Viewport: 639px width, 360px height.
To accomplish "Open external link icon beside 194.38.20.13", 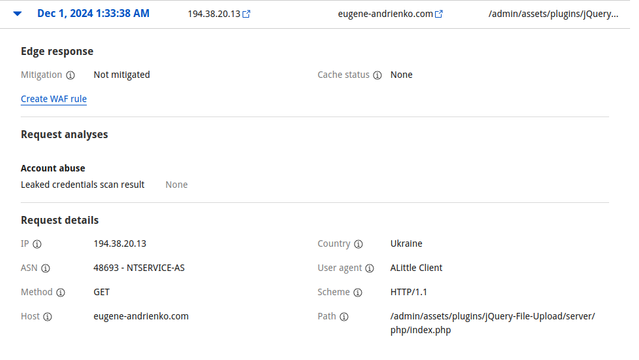I will [246, 14].
